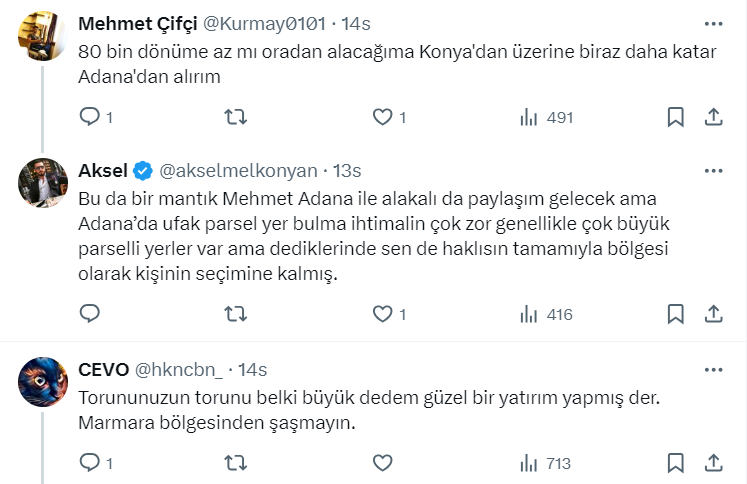
Task: Open more options for Aksel's tweet
Action: (x=713, y=169)
